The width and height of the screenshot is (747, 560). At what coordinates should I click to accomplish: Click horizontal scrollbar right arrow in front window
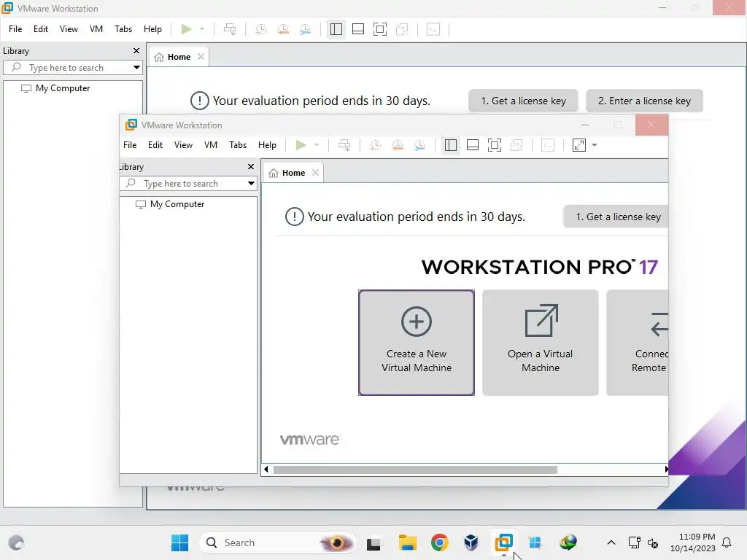coord(665,470)
